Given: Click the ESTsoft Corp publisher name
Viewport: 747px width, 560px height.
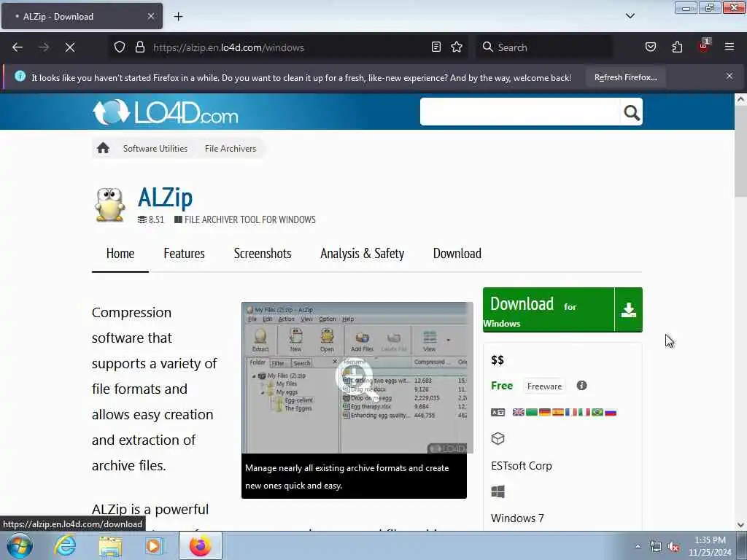Looking at the screenshot, I should [x=521, y=466].
